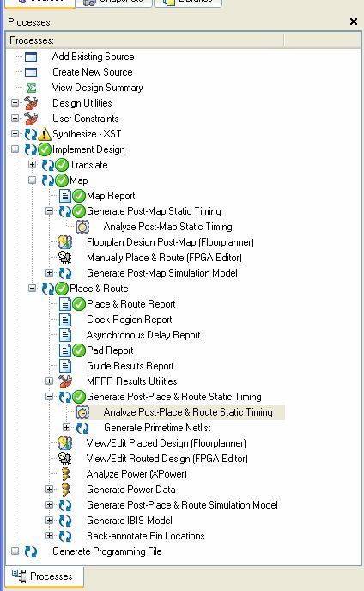Click the Manually Place & Route FPGA Editor icon
The height and width of the screenshot is (591, 364).
tap(65, 258)
